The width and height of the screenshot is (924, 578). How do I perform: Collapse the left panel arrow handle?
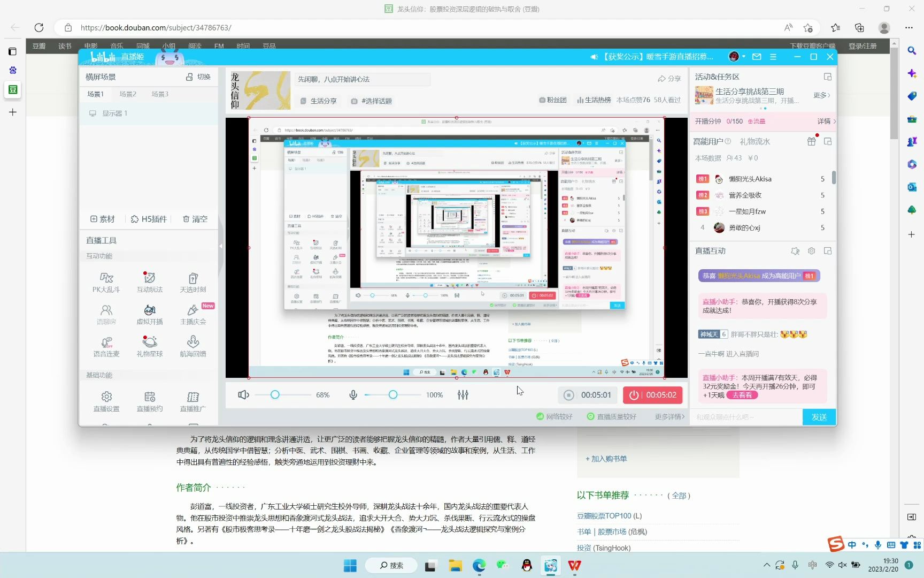coord(221,246)
